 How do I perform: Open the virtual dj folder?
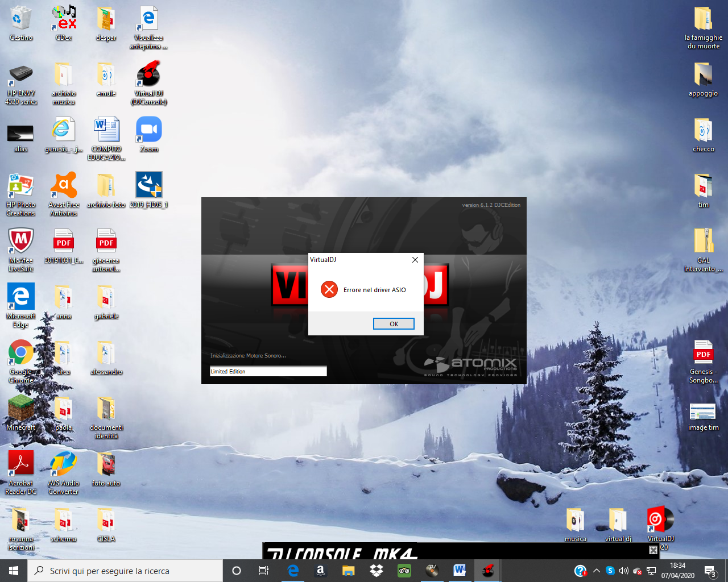(618, 525)
